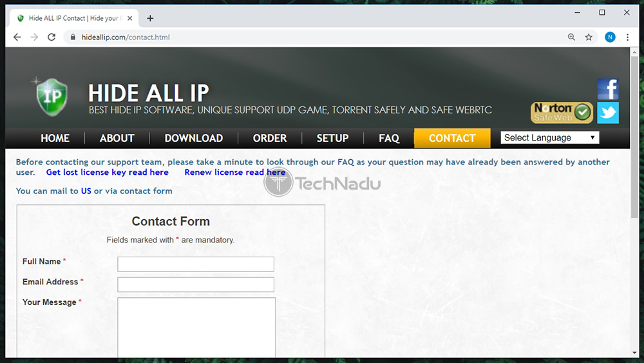
Task: Open the Chrome three-dot menu
Action: pyautogui.click(x=627, y=37)
